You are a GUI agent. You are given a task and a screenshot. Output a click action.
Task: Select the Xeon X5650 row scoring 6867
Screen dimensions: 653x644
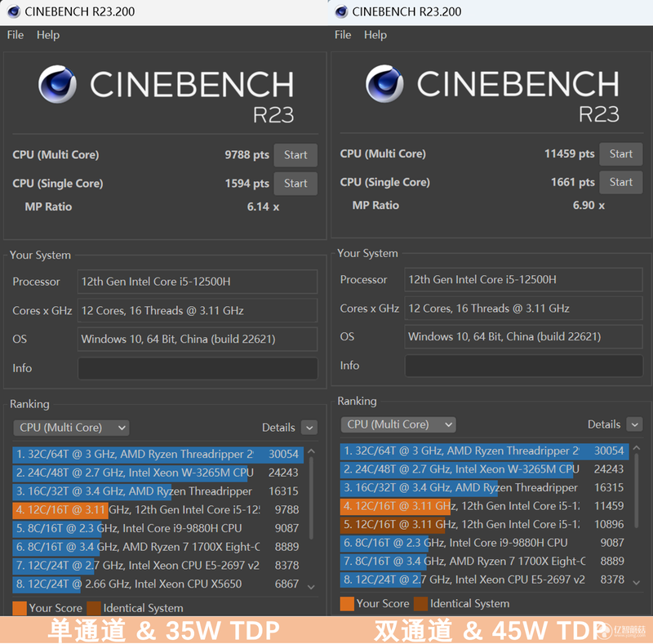(x=158, y=584)
